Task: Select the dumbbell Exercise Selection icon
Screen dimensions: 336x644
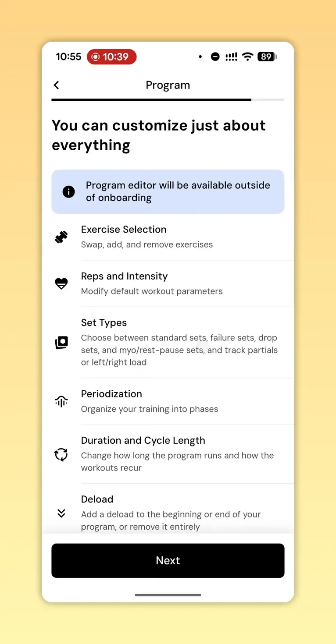Action: (61, 237)
